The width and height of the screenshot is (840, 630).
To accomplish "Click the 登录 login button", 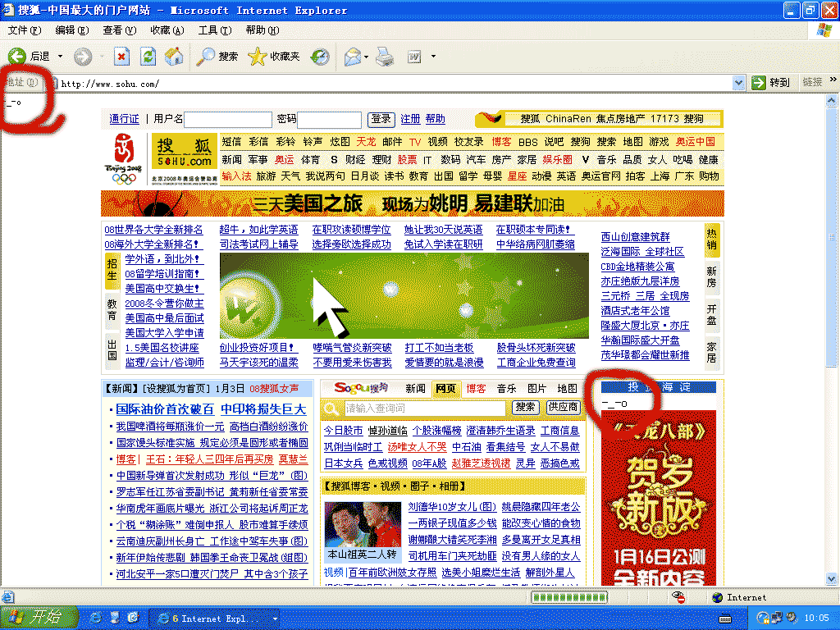I will click(381, 119).
